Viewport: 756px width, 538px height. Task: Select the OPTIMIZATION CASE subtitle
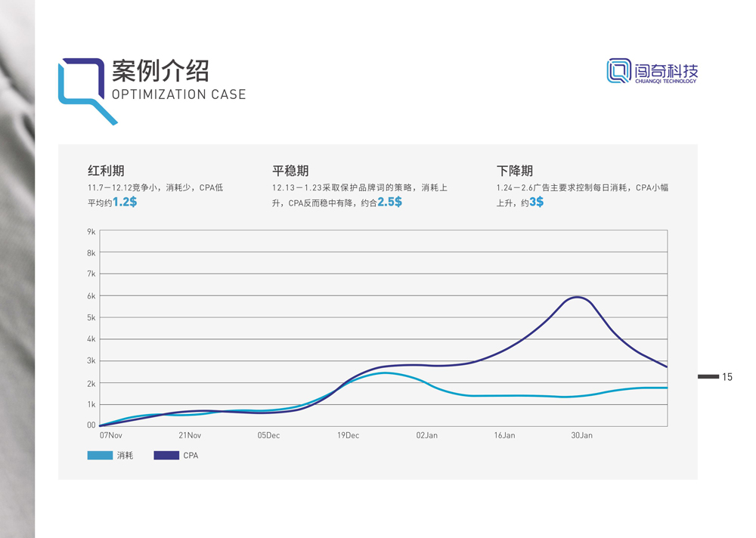click(x=178, y=94)
